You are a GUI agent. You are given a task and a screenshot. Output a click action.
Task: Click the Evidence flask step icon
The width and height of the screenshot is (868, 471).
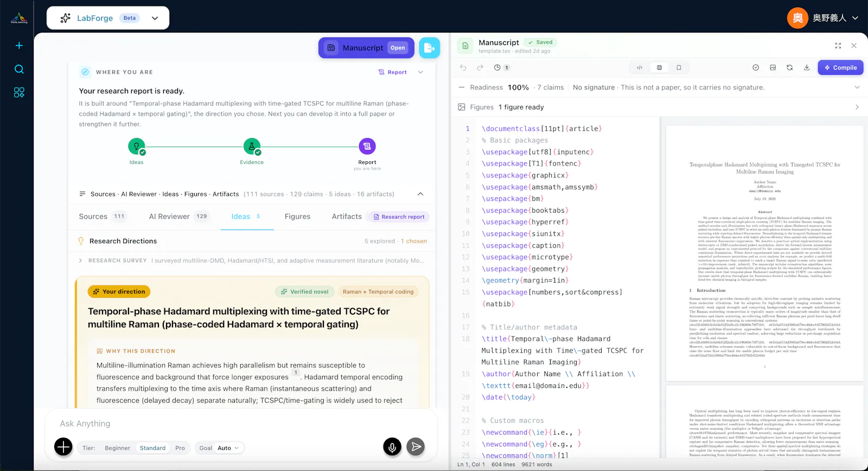tap(252, 147)
